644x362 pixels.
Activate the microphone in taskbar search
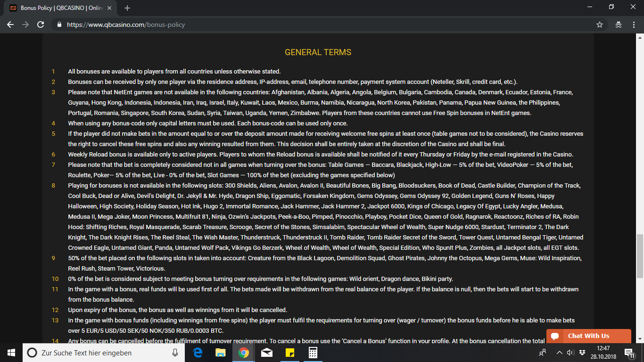coord(175,353)
